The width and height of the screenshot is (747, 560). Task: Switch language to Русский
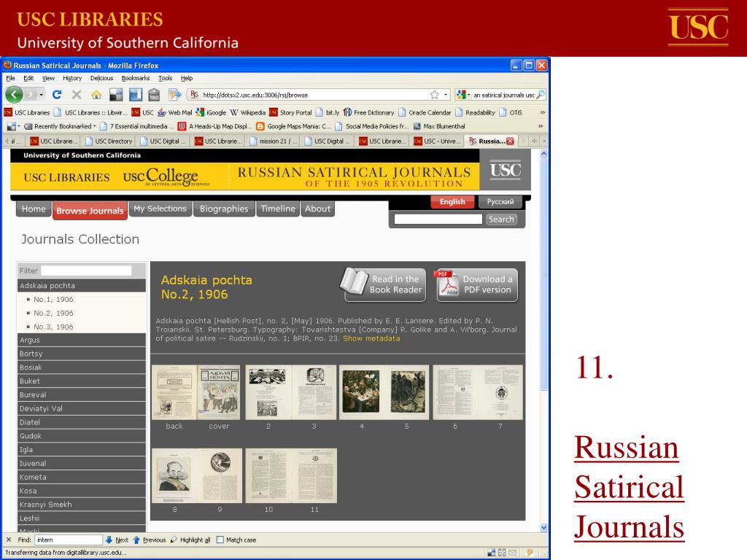[500, 201]
